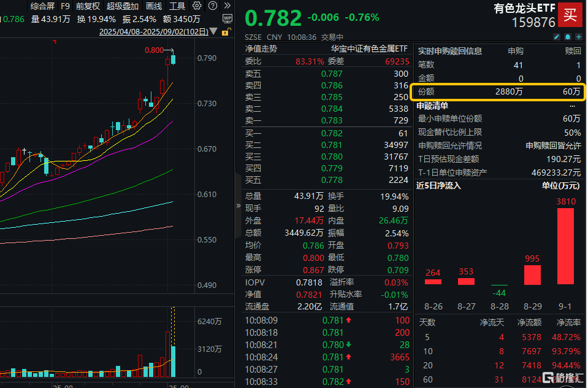This screenshot has height=388, width=588.
Task: Click the 份额 申购 value 2880万
Action: pos(509,91)
